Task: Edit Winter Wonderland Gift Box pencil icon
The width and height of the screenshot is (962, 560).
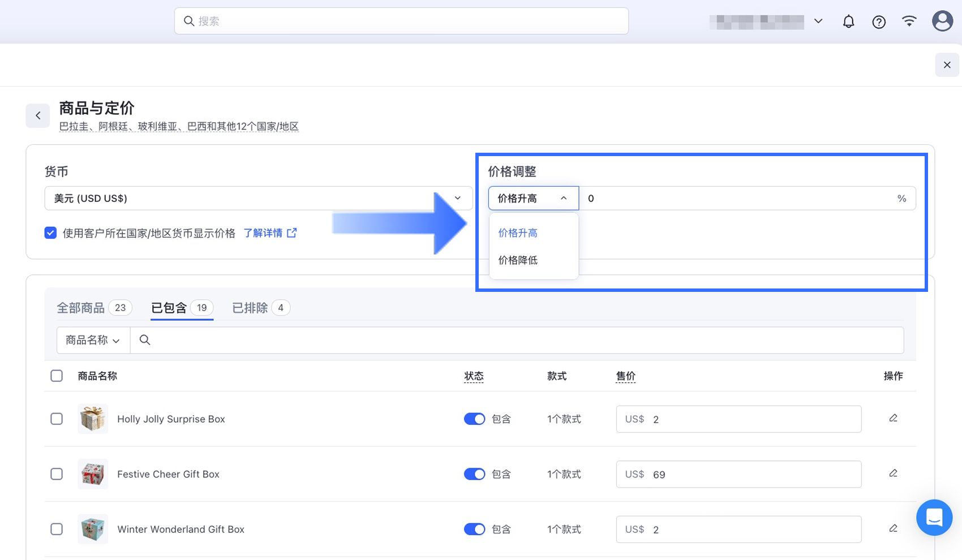Action: tap(893, 529)
